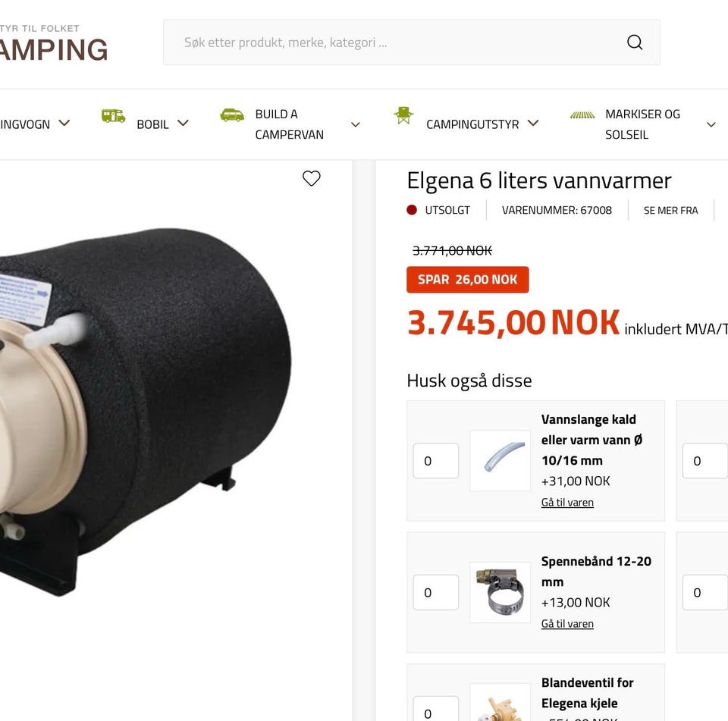Click the search magnifier icon

pyautogui.click(x=634, y=42)
